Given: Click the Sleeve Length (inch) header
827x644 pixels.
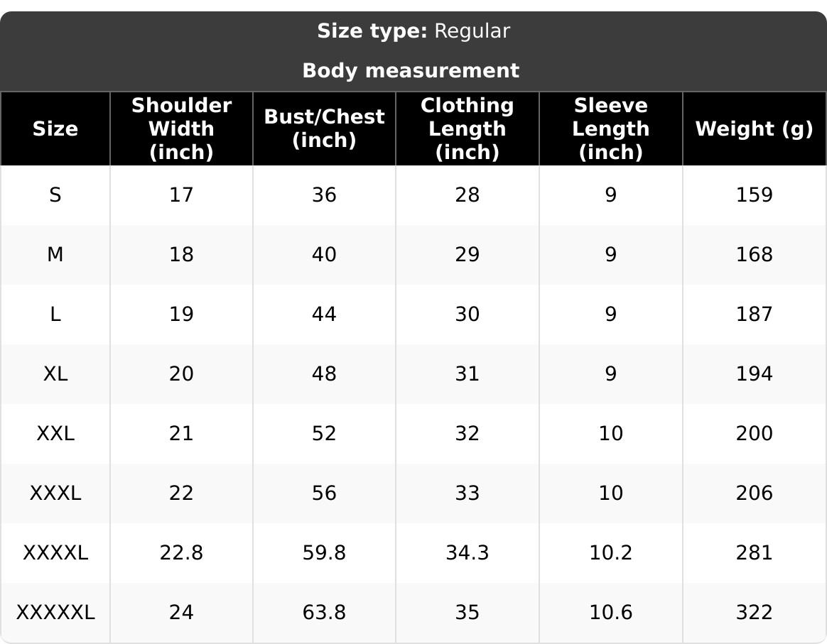Looking at the screenshot, I should point(611,129).
